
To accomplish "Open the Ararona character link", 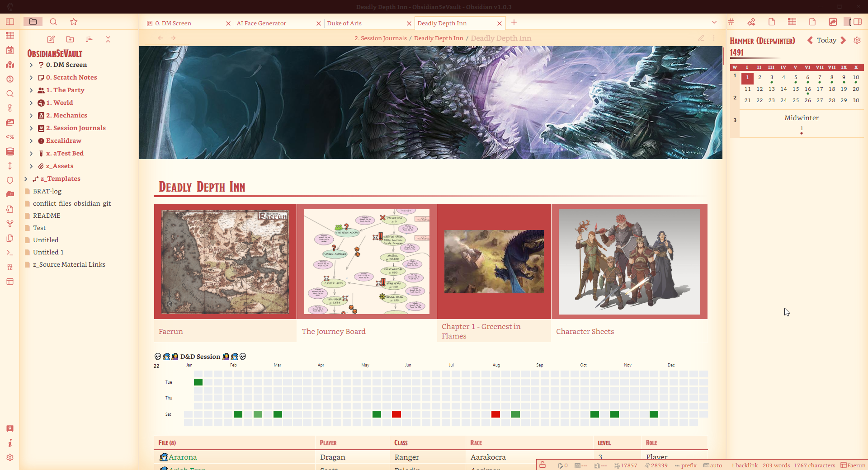I will click(183, 457).
